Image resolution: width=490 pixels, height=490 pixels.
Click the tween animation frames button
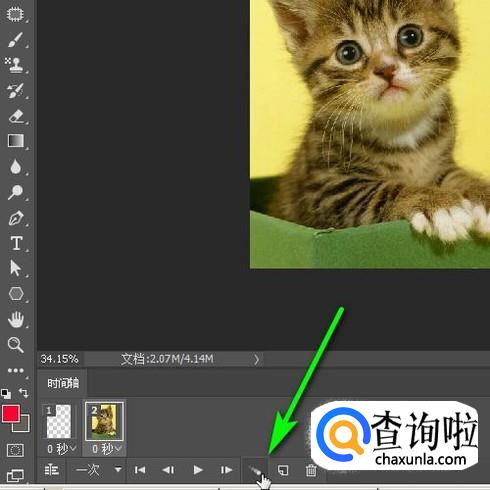256,471
